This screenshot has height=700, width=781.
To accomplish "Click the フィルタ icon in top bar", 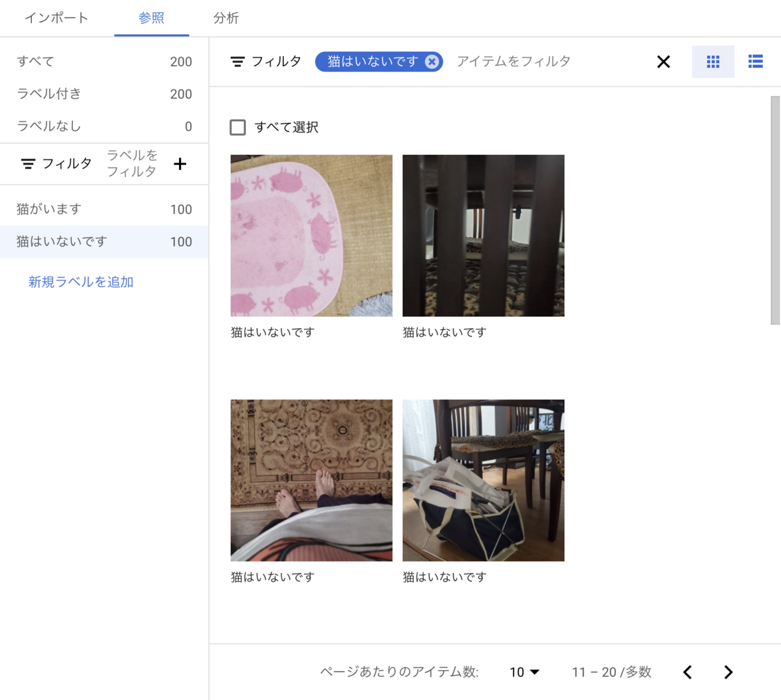I will click(238, 62).
